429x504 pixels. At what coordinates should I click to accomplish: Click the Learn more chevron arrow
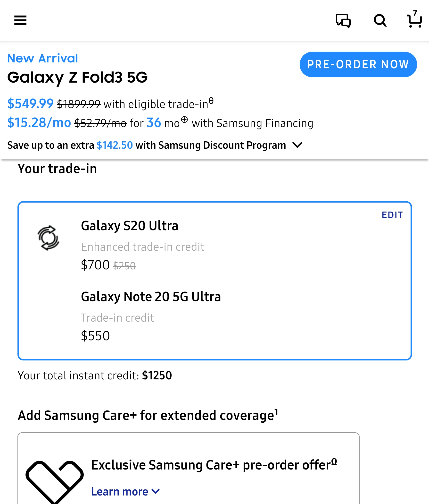(156, 491)
